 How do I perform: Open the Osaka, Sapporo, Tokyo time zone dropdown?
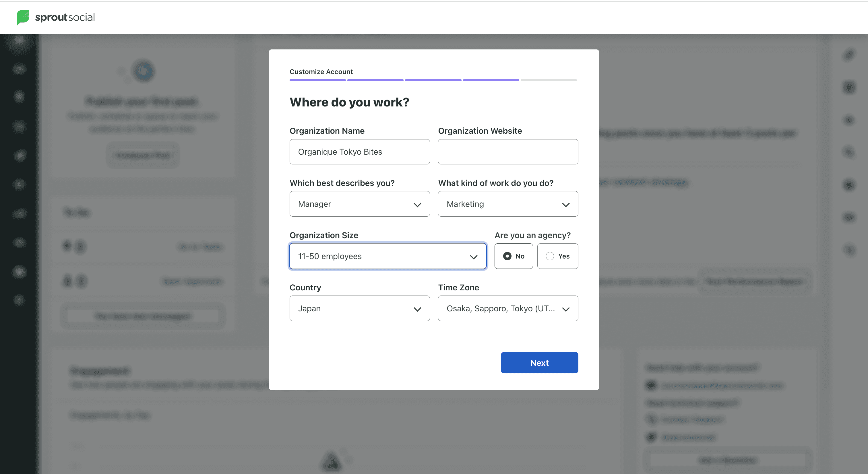point(500,308)
